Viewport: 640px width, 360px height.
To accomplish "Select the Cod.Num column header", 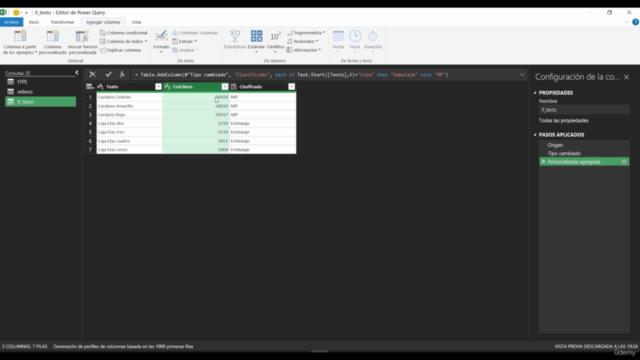I will coord(196,87).
